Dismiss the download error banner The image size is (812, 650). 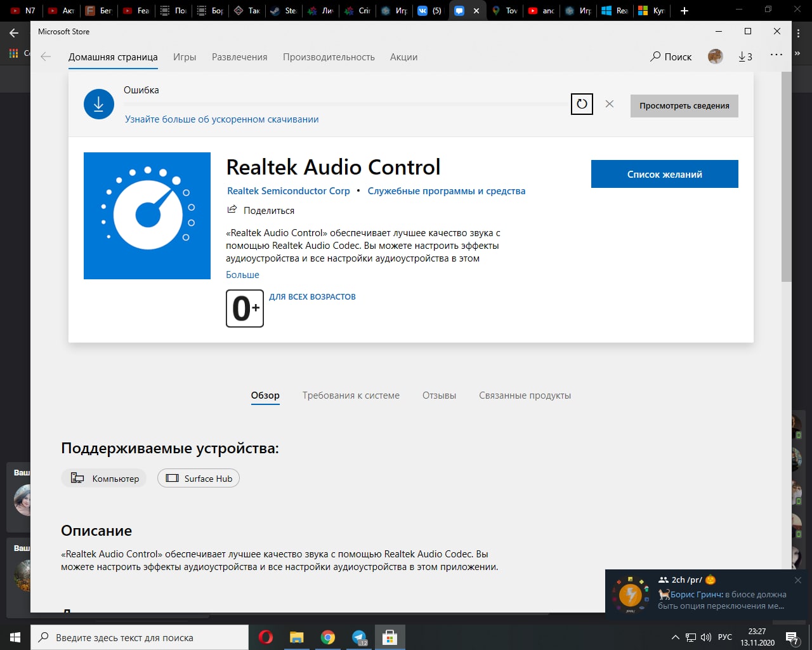610,104
